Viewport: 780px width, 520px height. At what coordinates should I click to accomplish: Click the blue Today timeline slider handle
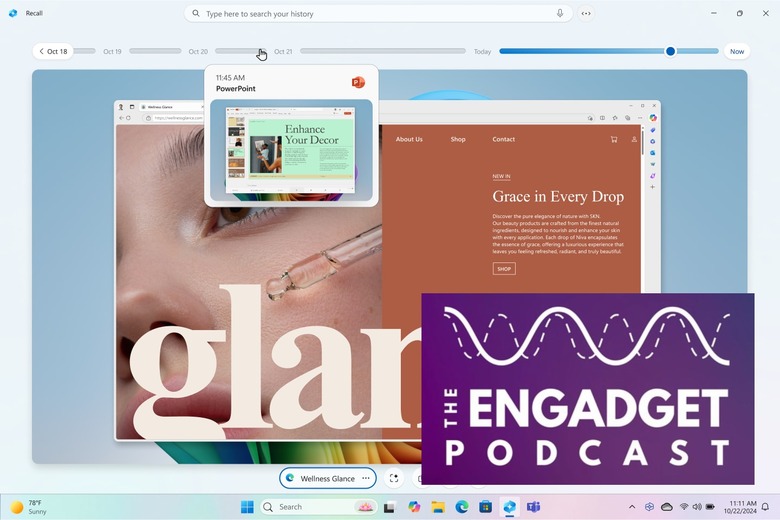tap(670, 51)
